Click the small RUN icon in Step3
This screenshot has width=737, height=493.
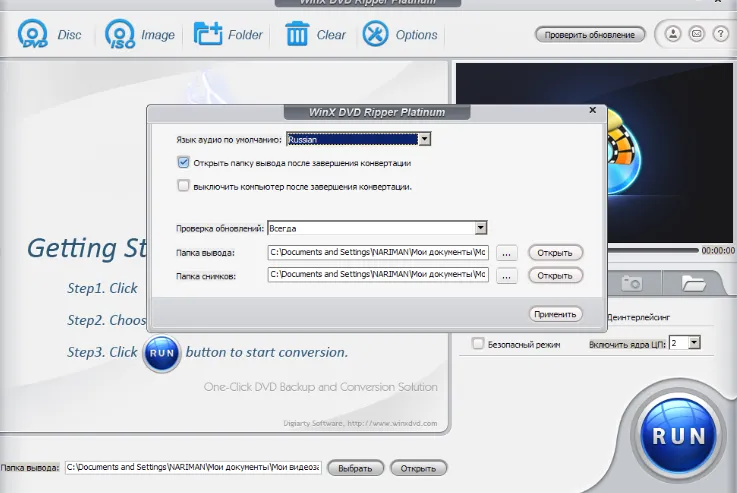(x=162, y=353)
